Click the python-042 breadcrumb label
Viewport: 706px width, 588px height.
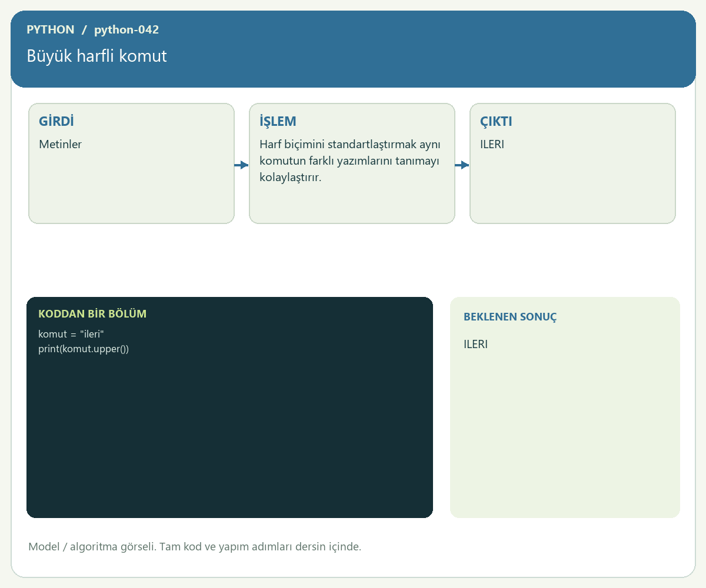click(126, 29)
